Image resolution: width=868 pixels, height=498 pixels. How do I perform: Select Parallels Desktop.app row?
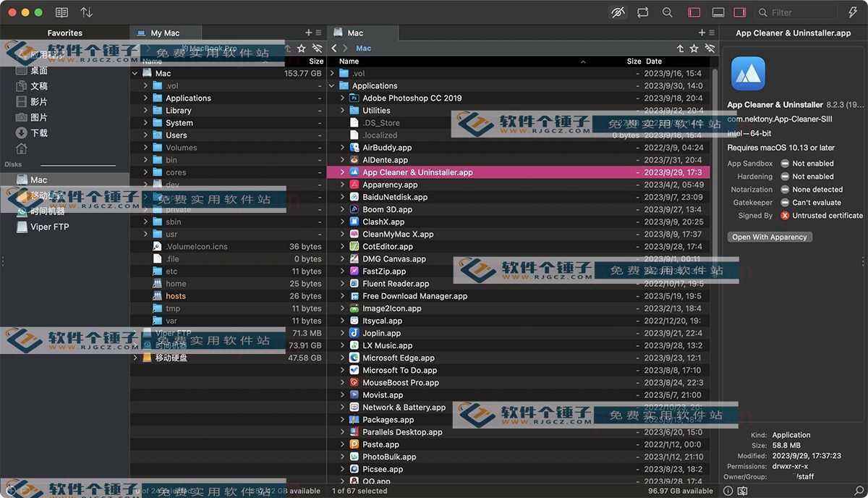tap(519, 432)
